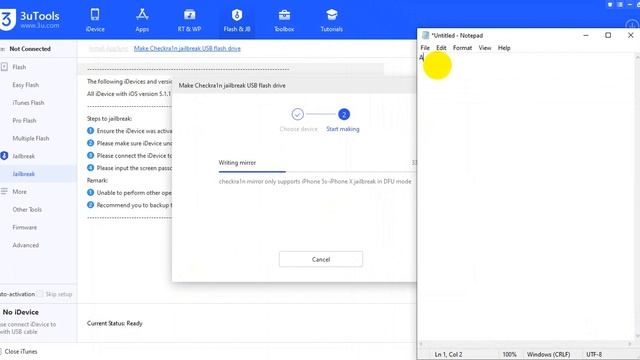Open the Toolbox section
Viewport: 640px width, 360px height.
pyautogui.click(x=284, y=20)
